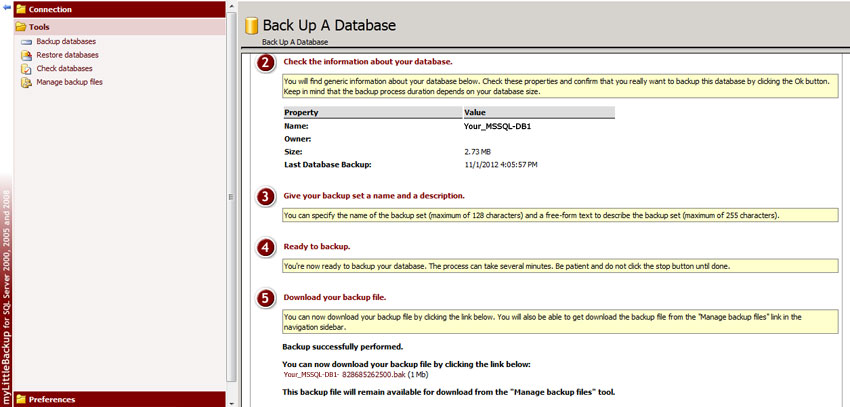
Task: Click the 'Download your backup file.' heading
Action: point(334,298)
